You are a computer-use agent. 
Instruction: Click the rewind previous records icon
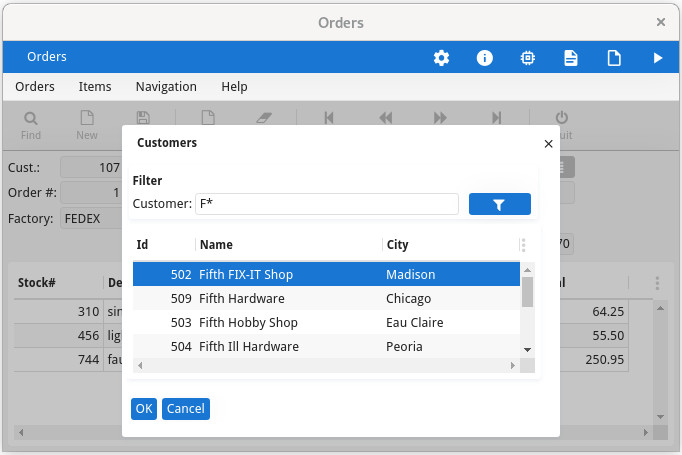point(385,117)
